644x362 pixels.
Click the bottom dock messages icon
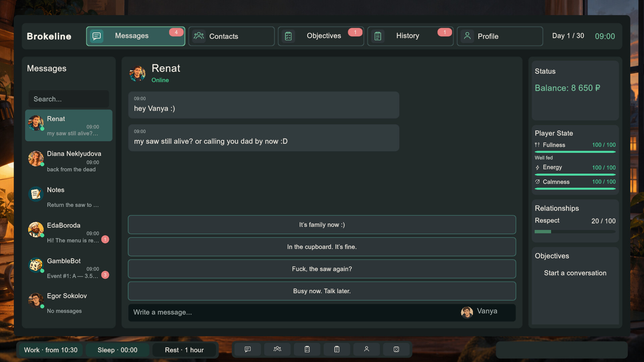click(248, 349)
